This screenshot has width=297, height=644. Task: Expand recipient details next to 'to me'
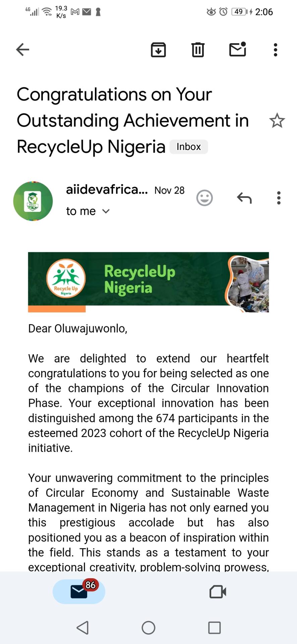tap(106, 211)
